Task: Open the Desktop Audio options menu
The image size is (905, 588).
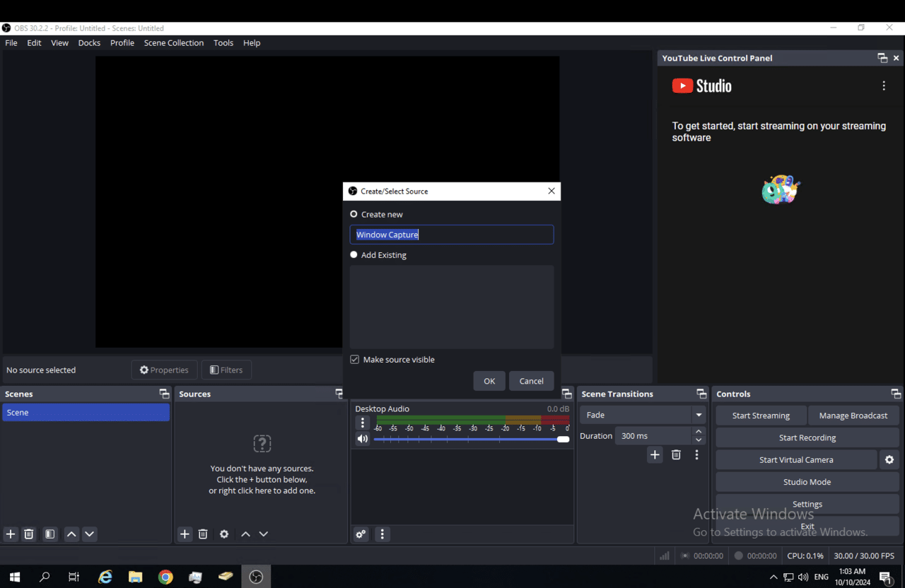Action: (x=363, y=422)
